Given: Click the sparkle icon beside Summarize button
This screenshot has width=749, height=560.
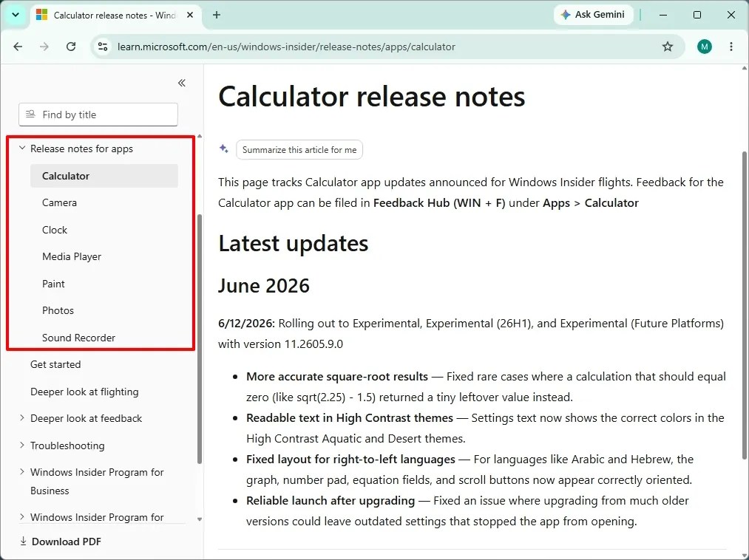Looking at the screenshot, I should point(223,148).
